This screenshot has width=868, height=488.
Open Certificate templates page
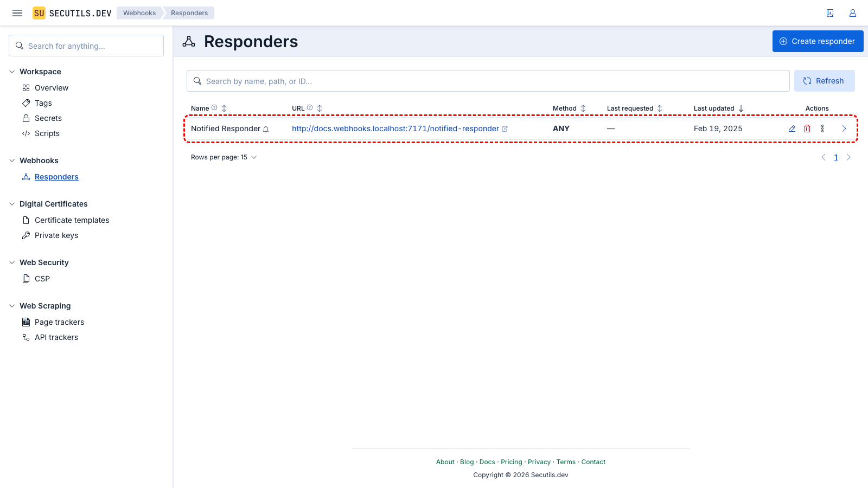pos(72,220)
